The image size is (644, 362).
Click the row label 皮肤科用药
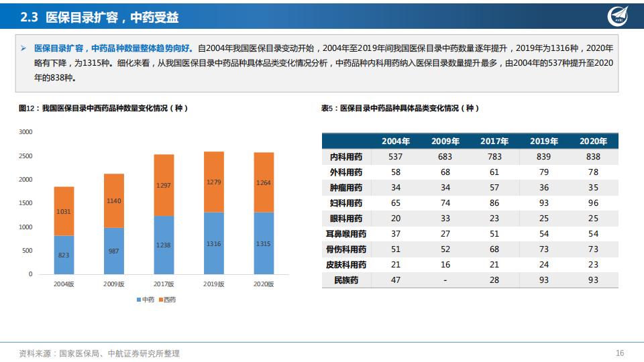(x=346, y=265)
